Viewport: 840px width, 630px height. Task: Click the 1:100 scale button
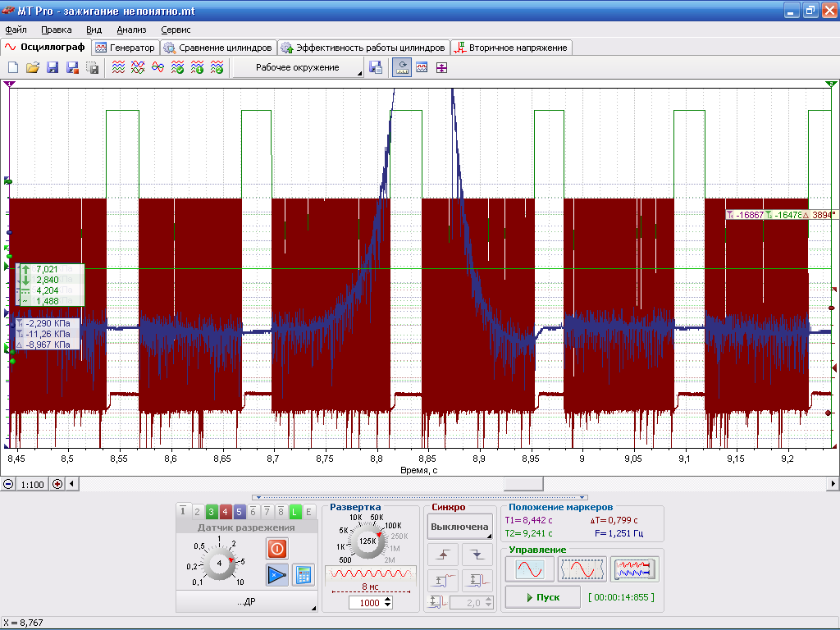[33, 484]
